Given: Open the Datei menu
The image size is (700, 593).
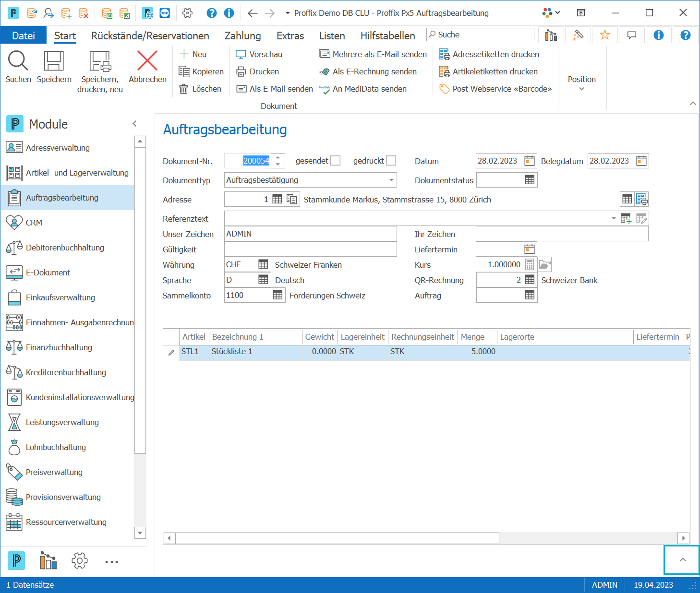Looking at the screenshot, I should pyautogui.click(x=24, y=36).
